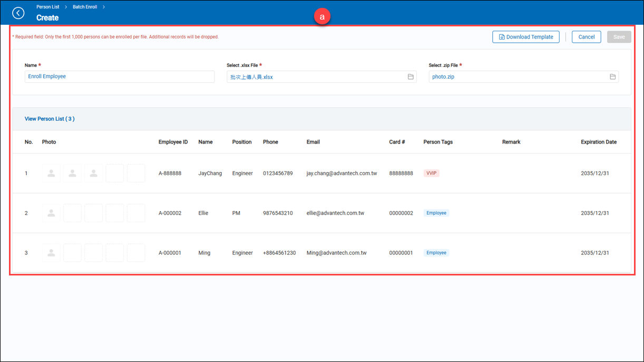The image size is (644, 362).
Task: Click the Expiration Date column header
Action: coord(598,142)
